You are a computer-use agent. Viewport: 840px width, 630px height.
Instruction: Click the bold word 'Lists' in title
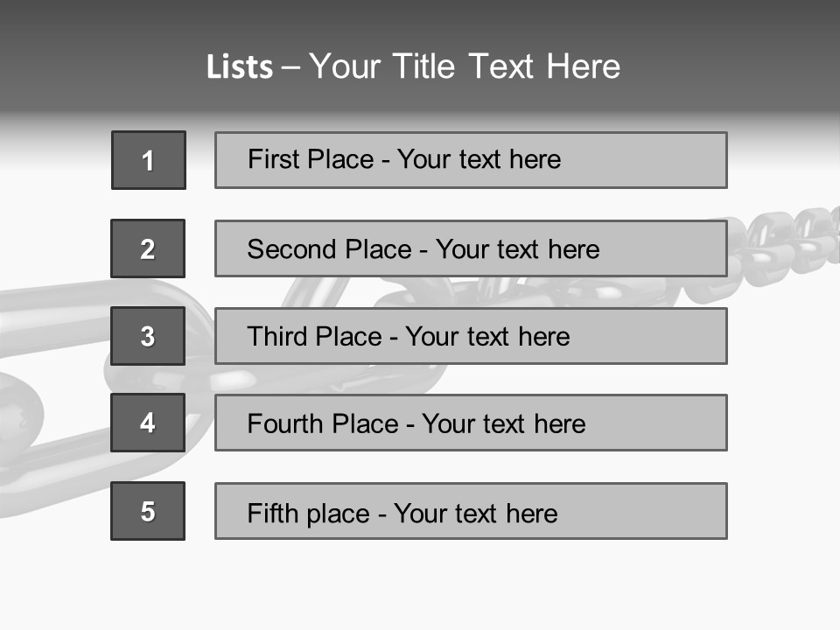(x=240, y=67)
